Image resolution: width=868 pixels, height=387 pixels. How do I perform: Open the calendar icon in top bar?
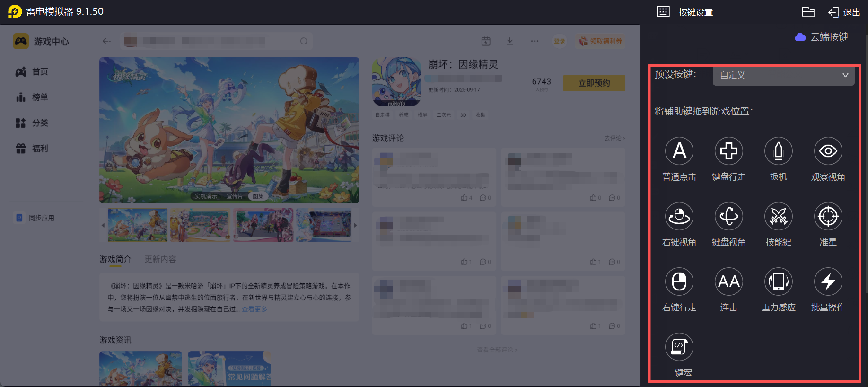[486, 41]
